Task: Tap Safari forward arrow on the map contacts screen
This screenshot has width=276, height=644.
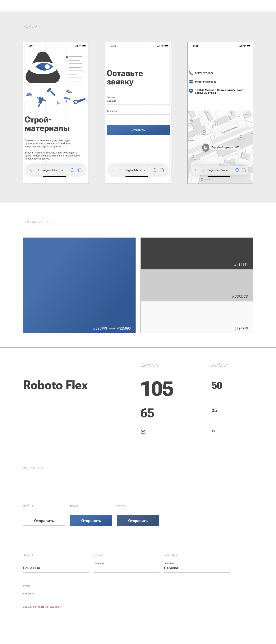Action: coord(203,170)
